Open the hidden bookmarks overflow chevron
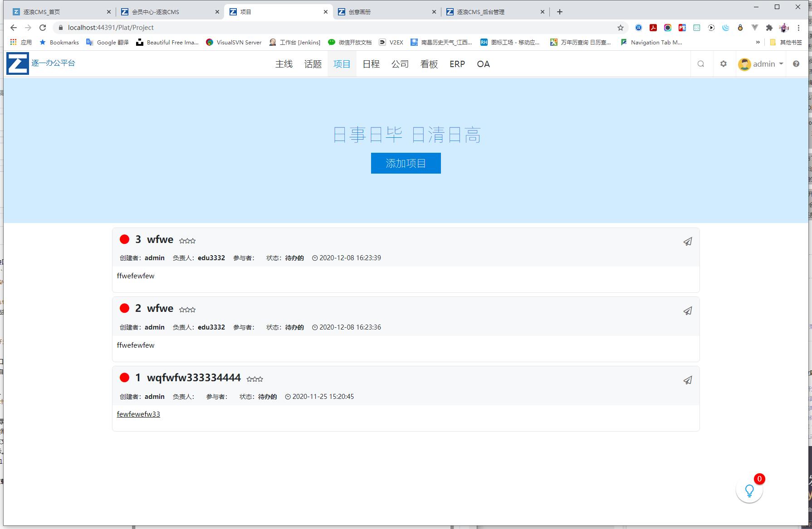812x529 pixels. 758,42
